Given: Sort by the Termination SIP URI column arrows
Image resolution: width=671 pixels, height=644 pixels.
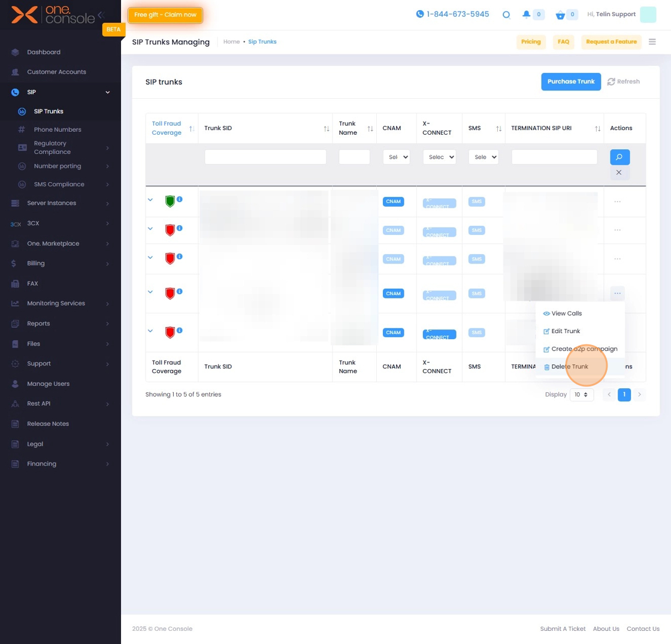Looking at the screenshot, I should [x=597, y=128].
